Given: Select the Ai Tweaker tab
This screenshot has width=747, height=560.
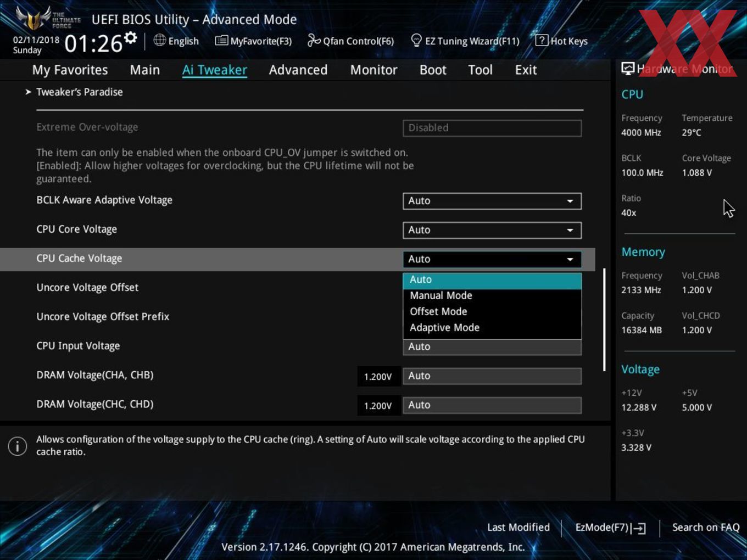Looking at the screenshot, I should pyautogui.click(x=215, y=70).
